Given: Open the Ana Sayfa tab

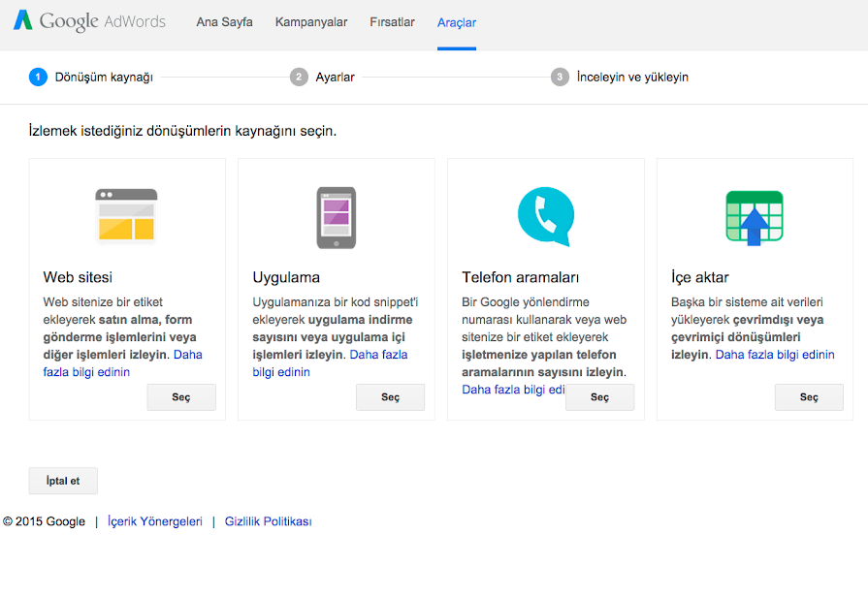Looking at the screenshot, I should point(224,22).
